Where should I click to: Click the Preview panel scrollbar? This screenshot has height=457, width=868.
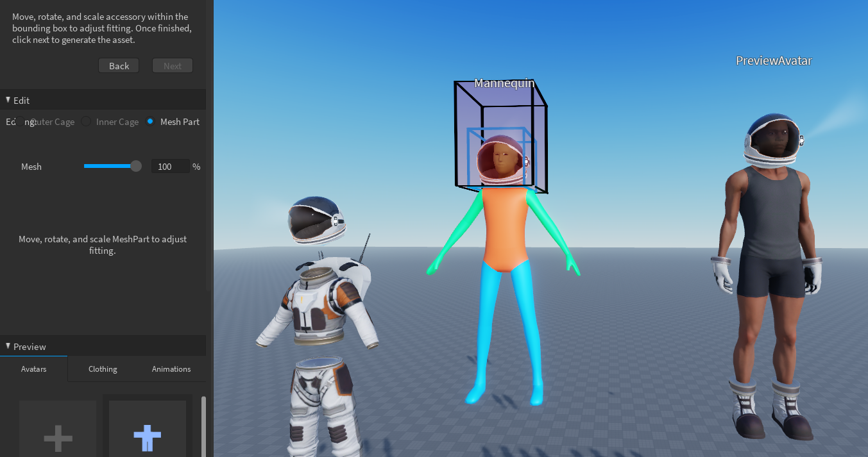click(x=204, y=426)
